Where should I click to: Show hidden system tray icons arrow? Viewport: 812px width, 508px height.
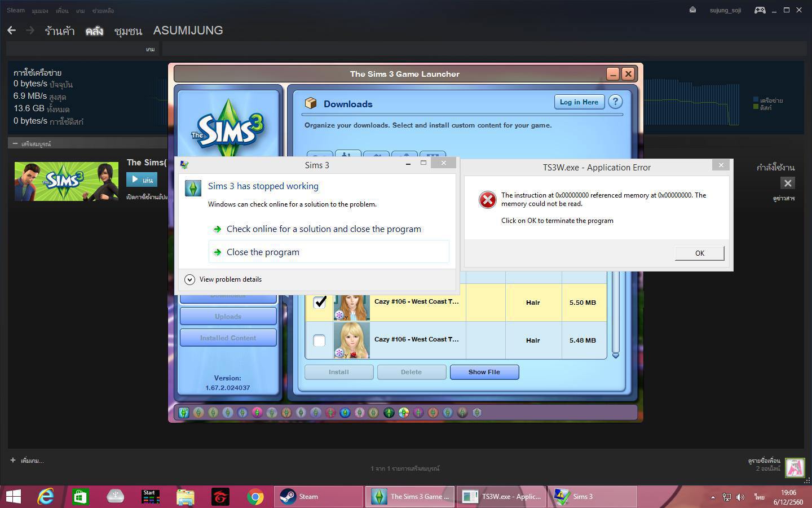point(713,497)
